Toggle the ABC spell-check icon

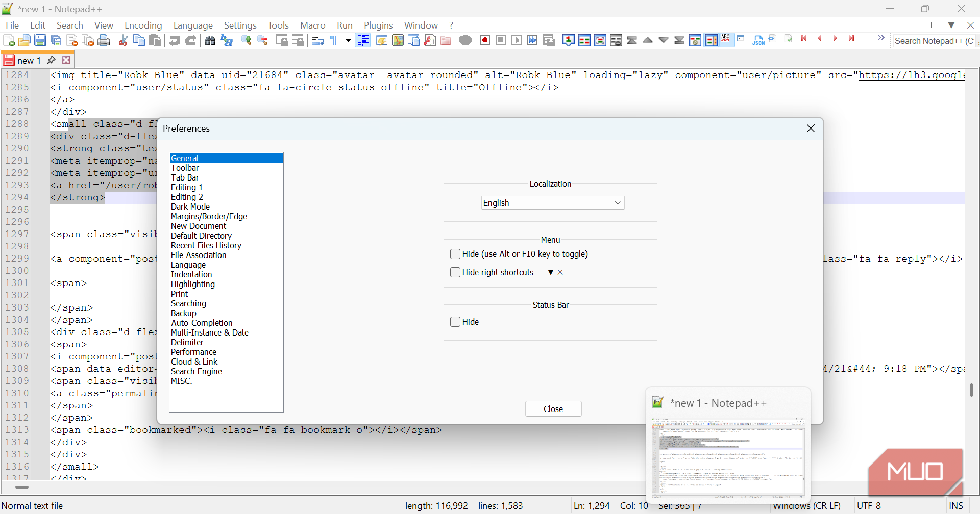point(726,40)
